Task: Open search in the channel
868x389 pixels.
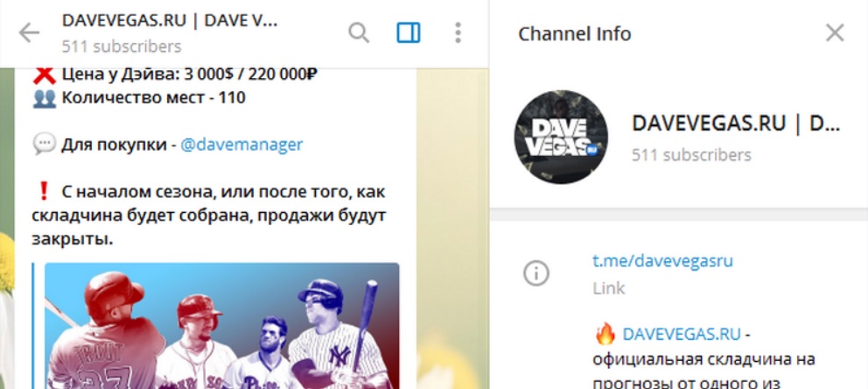Action: click(x=358, y=33)
